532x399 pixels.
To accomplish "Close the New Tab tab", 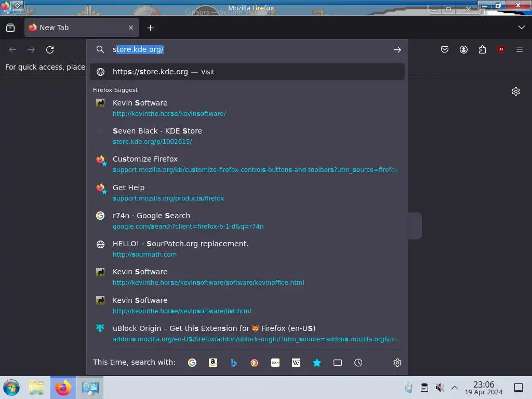I will (x=131, y=28).
